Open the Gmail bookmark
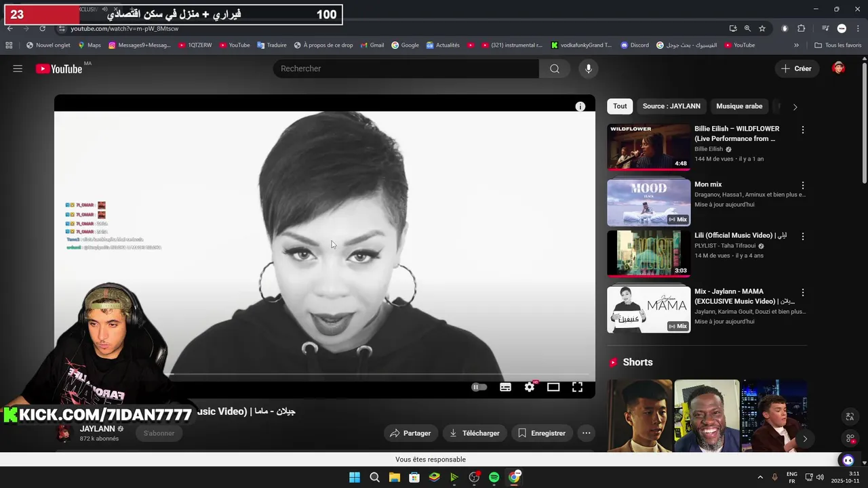The width and height of the screenshot is (868, 488). coord(372,45)
